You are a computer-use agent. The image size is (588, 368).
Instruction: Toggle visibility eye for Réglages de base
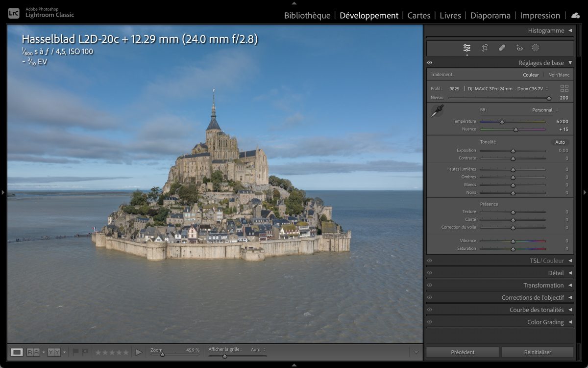(430, 63)
